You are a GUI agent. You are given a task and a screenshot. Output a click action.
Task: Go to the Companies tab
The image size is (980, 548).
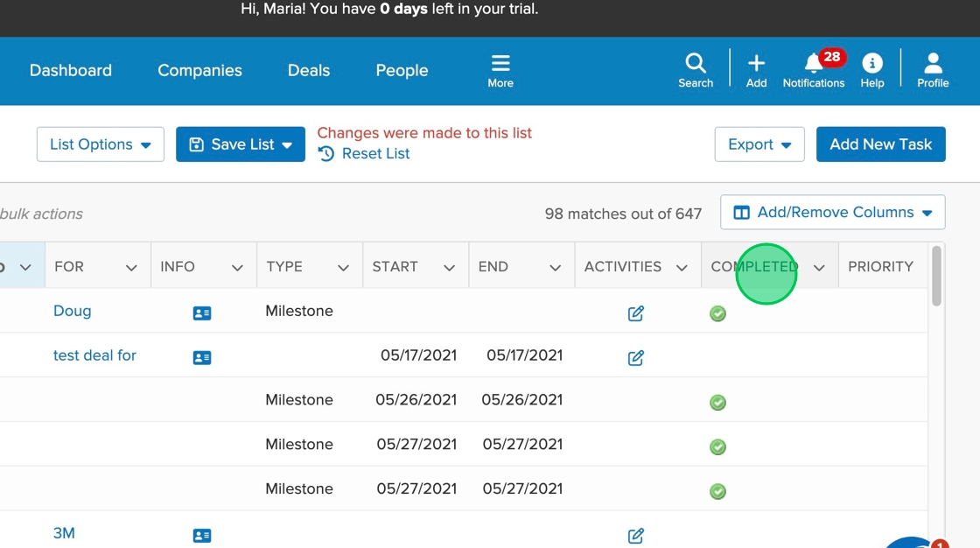199,71
